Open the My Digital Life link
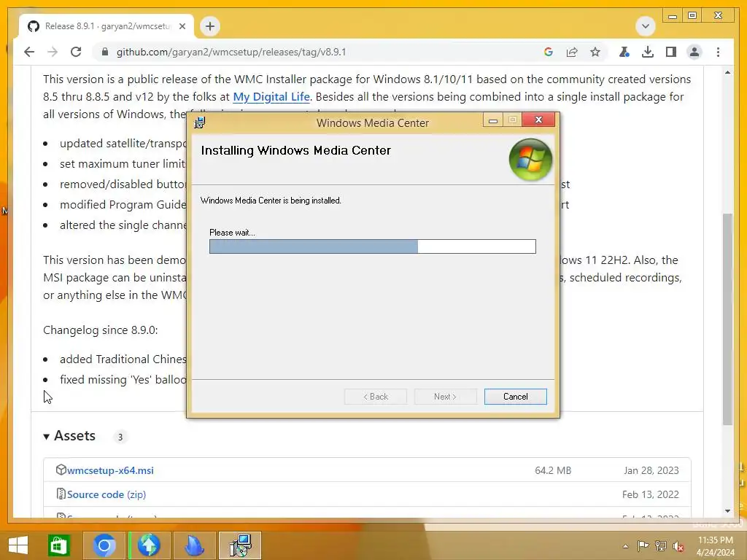 [x=271, y=97]
